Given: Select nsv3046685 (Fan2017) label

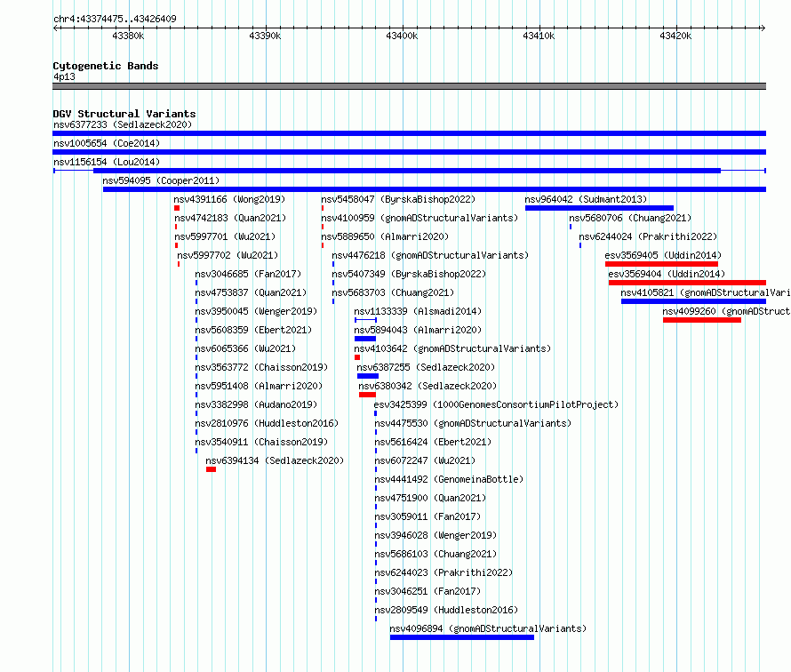Looking at the screenshot, I should pyautogui.click(x=248, y=274).
